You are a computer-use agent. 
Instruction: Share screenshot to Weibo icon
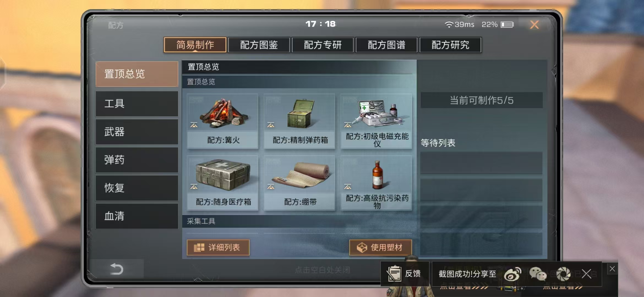tap(512, 274)
